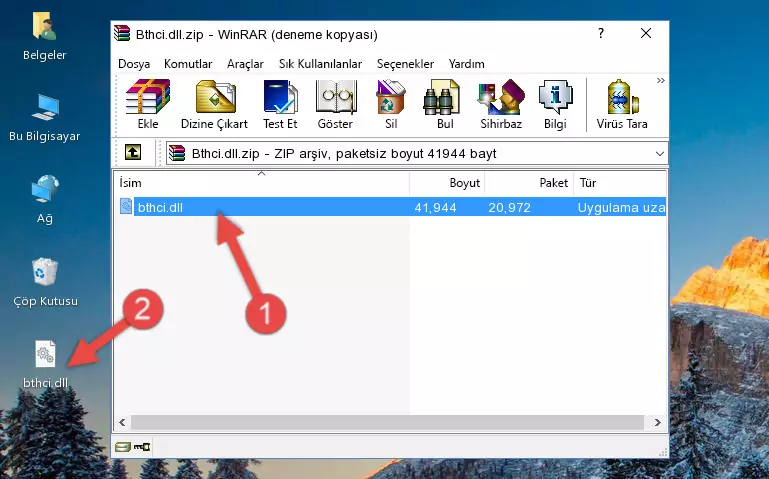769x479 pixels.
Task: Open the Sık Kullanılanlar menu
Action: tap(320, 64)
